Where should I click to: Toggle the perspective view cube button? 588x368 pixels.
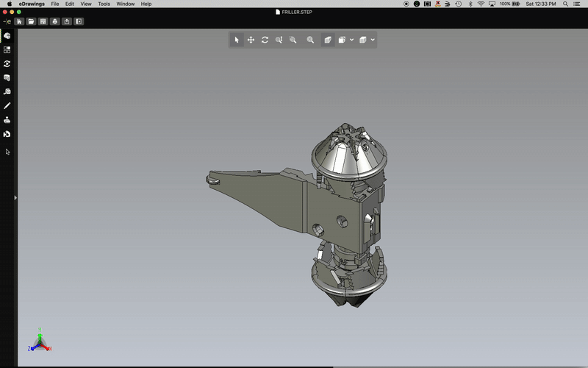tap(328, 40)
